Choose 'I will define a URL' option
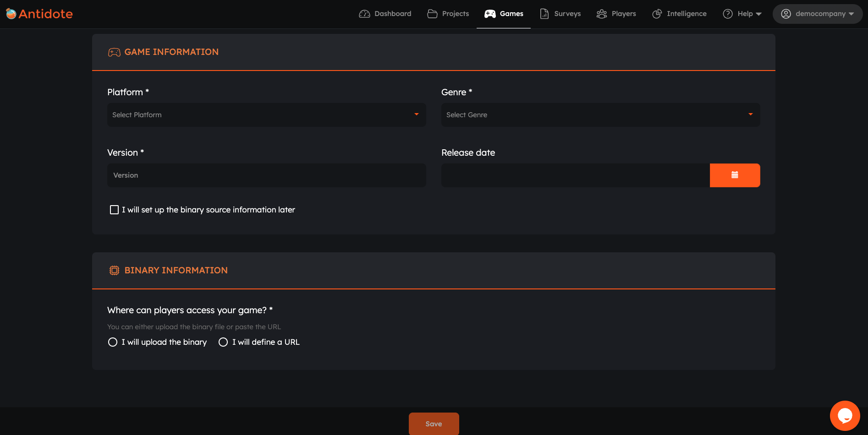Viewport: 868px width, 435px height. pyautogui.click(x=223, y=342)
